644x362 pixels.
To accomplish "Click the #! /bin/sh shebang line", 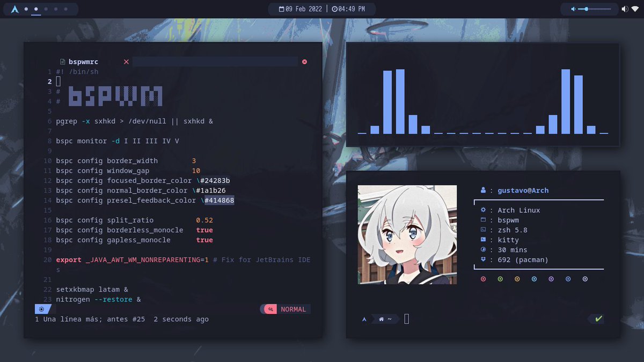I will 77,71.
